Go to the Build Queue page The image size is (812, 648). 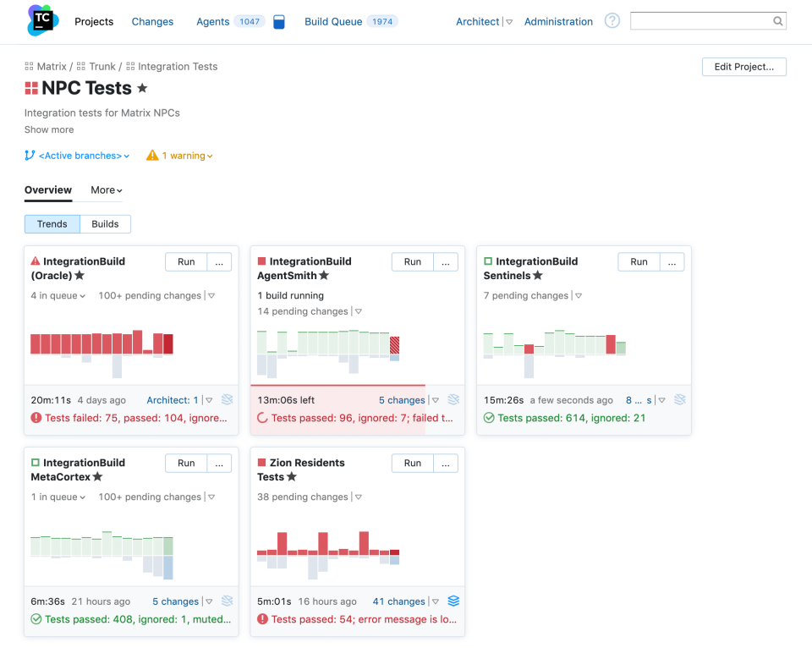click(333, 22)
